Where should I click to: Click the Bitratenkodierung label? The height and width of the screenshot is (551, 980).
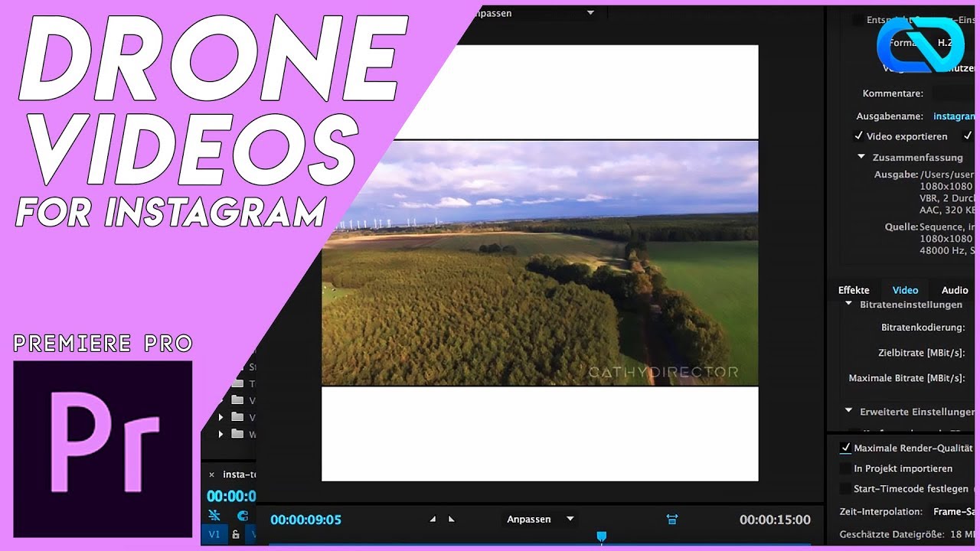pos(923,328)
